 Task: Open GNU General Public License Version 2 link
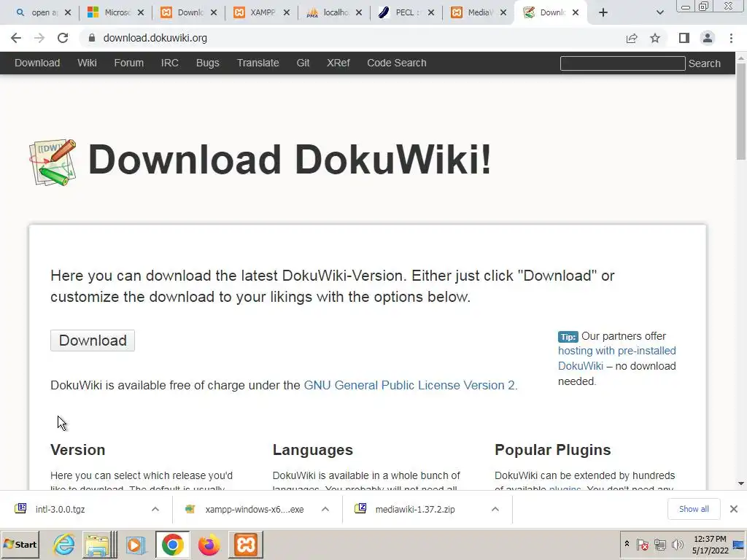pyautogui.click(x=410, y=385)
